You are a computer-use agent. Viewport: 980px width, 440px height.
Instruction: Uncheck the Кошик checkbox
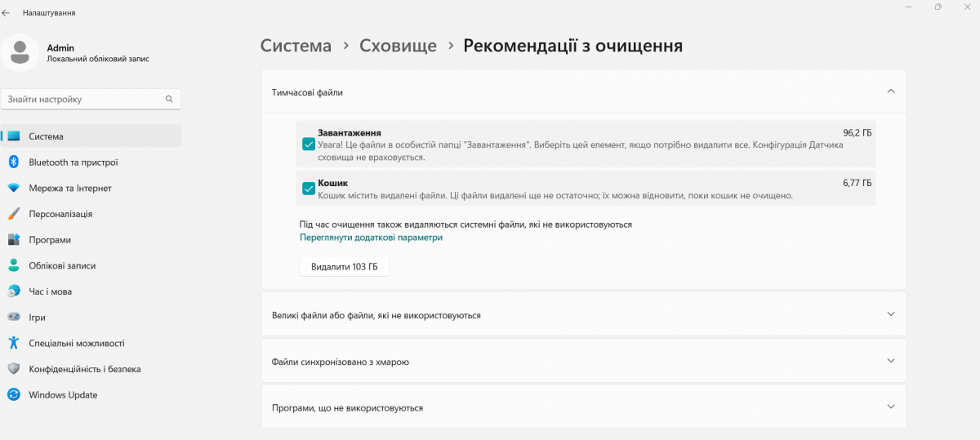point(309,189)
